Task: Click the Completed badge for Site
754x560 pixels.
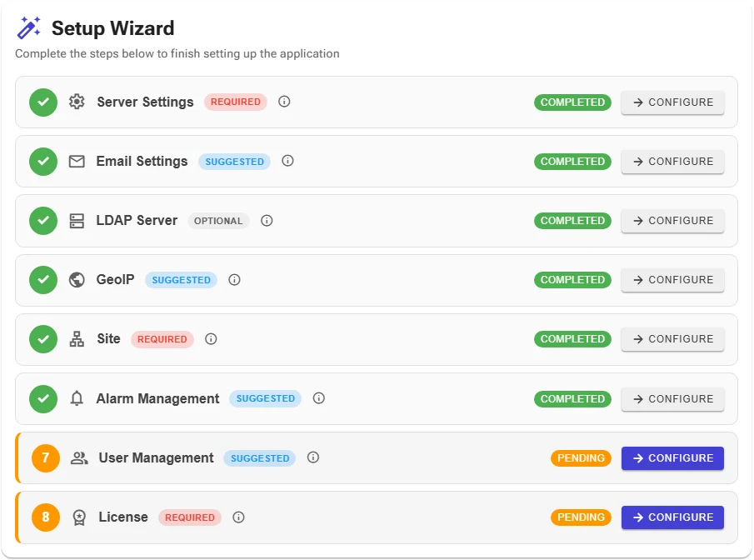Action: 572,339
